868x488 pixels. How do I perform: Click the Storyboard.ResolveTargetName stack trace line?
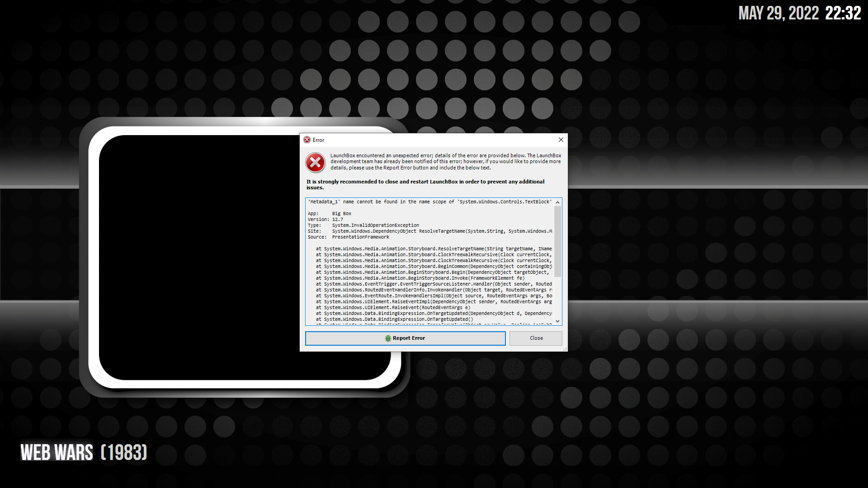434,249
